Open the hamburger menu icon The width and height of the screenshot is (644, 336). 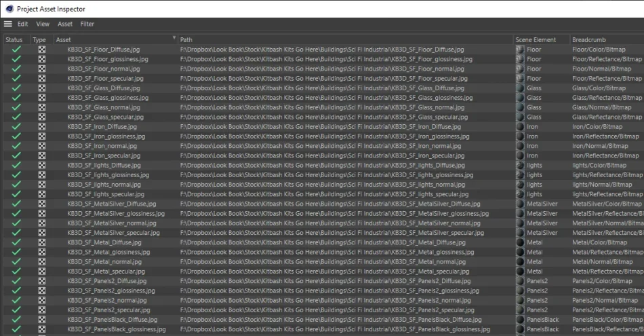click(x=8, y=24)
